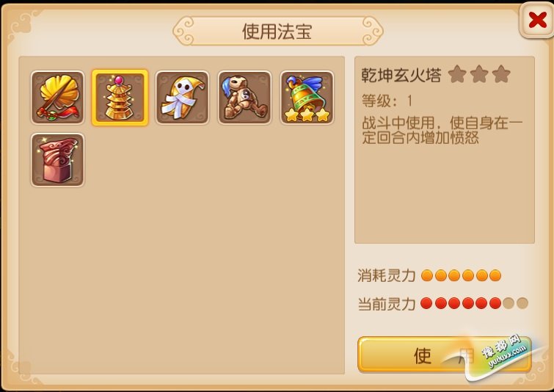The image size is (554, 392).
Task: Click the first star next to 乾坤玄火塔
Action: tap(457, 74)
